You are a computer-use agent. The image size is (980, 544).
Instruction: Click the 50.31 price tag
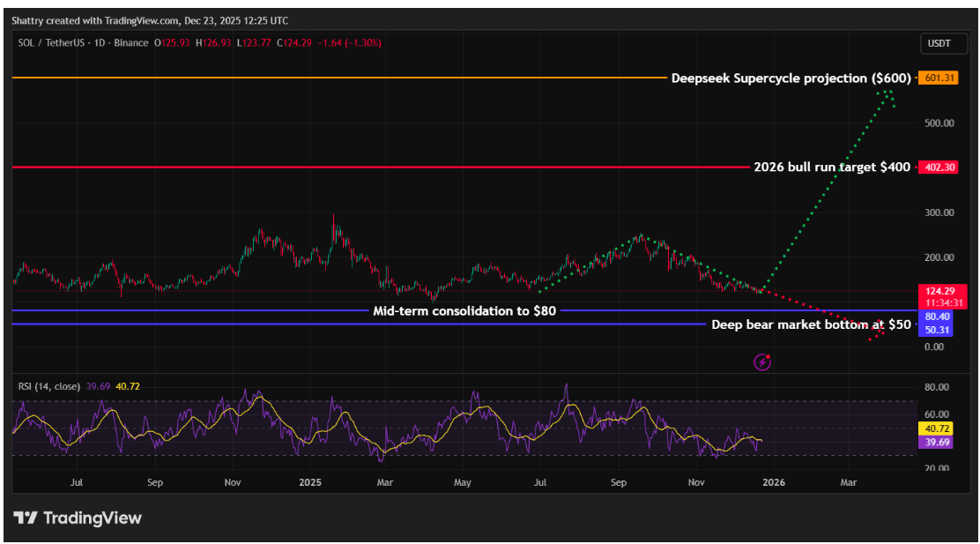(x=937, y=330)
